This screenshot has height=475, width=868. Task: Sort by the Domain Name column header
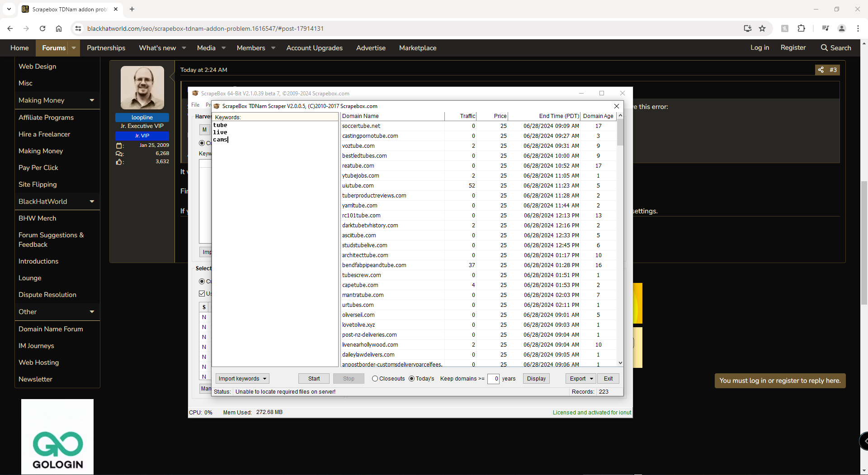click(x=392, y=116)
